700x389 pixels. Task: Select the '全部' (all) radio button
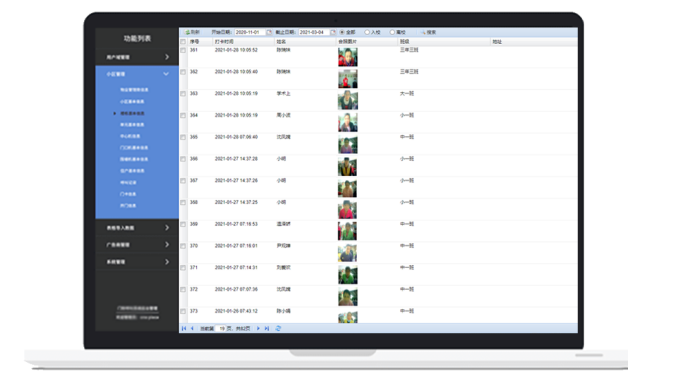342,32
